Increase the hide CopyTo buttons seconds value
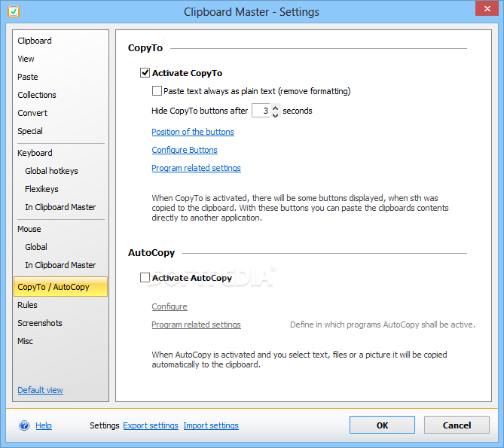Image resolution: width=504 pixels, height=448 pixels. tap(276, 108)
